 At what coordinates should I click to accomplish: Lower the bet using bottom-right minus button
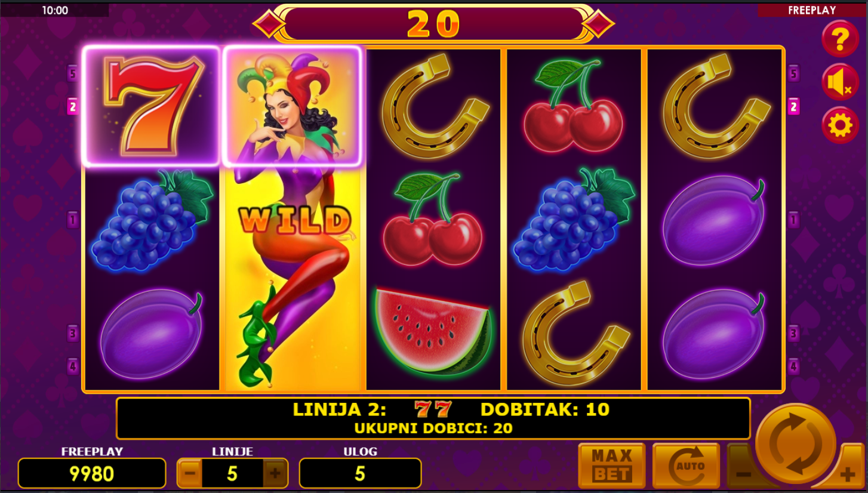[742, 474]
